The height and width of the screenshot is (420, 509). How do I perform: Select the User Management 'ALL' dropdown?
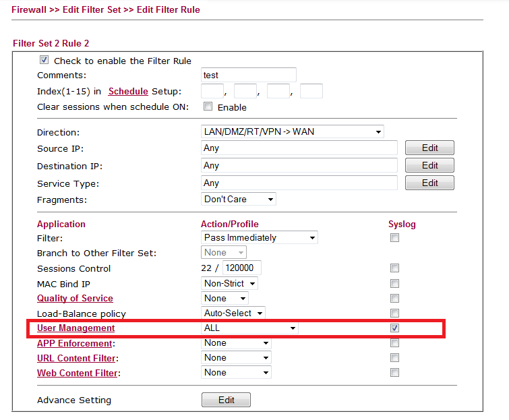(x=249, y=328)
